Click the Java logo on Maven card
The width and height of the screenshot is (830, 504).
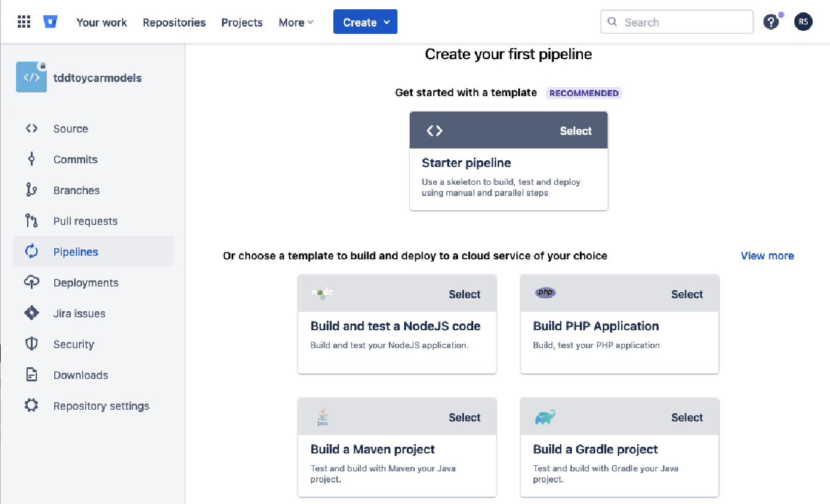[x=322, y=417]
